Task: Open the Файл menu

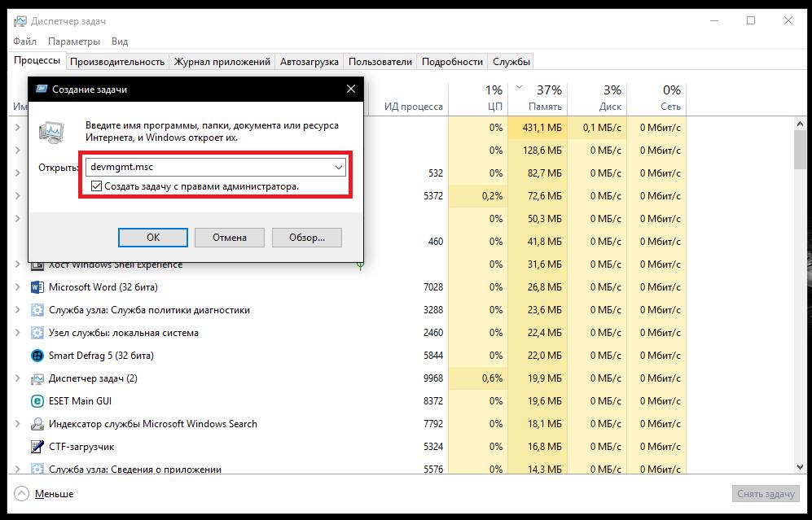Action: pos(25,42)
